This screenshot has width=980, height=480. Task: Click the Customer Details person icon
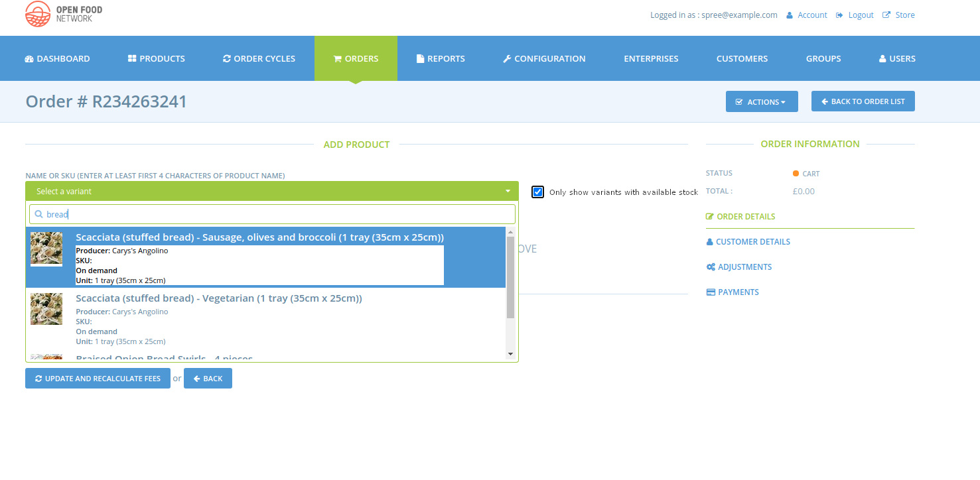(709, 241)
